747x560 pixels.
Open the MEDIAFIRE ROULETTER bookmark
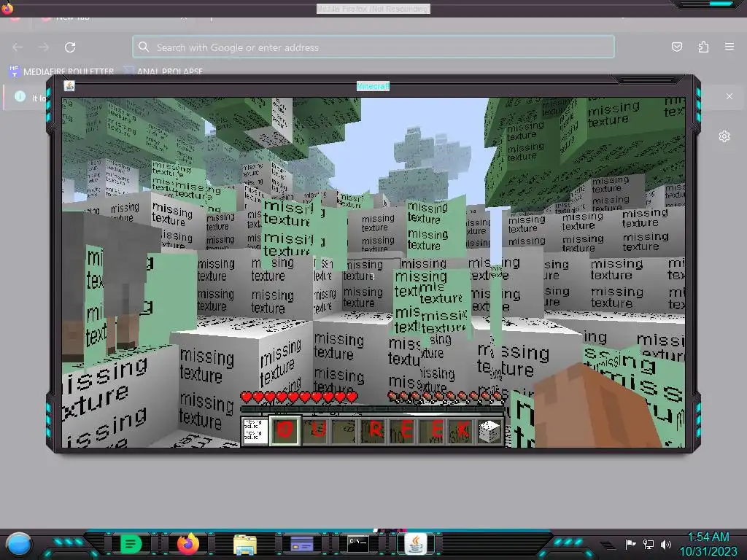point(61,71)
